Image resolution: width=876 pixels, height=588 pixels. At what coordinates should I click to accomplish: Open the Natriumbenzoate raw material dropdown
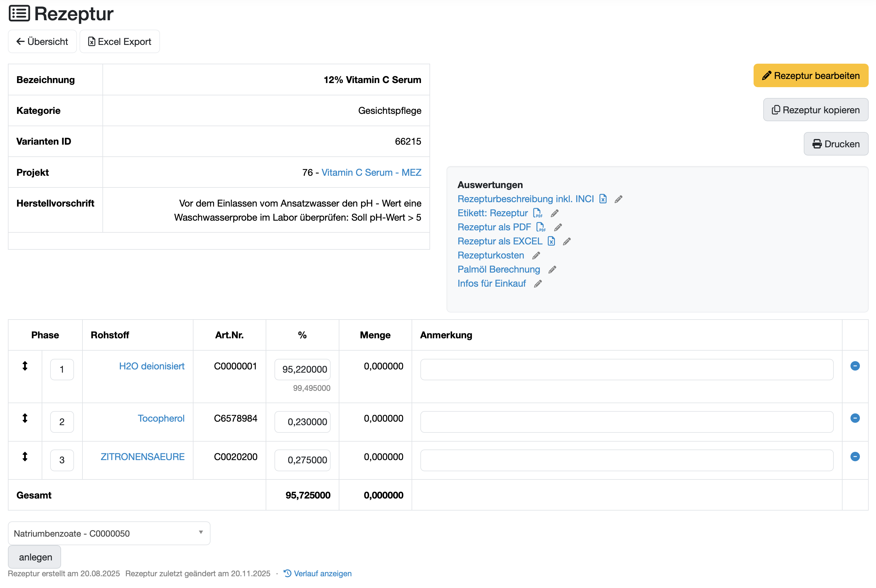[109, 533]
